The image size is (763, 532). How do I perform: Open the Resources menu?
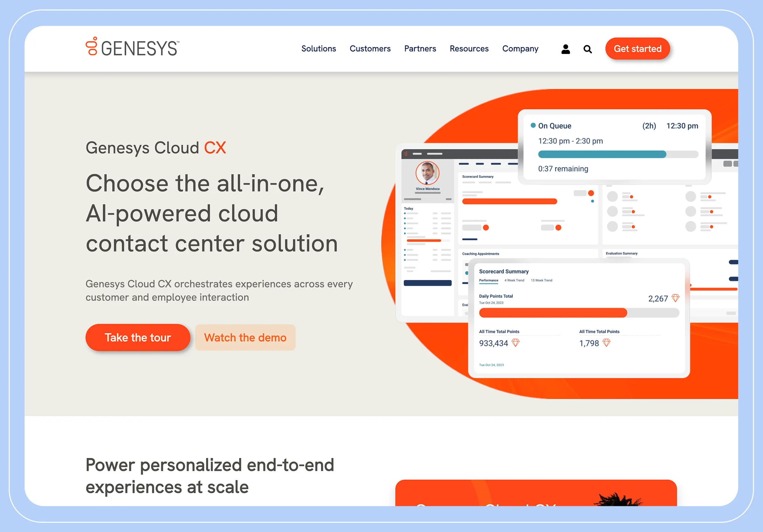coord(469,49)
